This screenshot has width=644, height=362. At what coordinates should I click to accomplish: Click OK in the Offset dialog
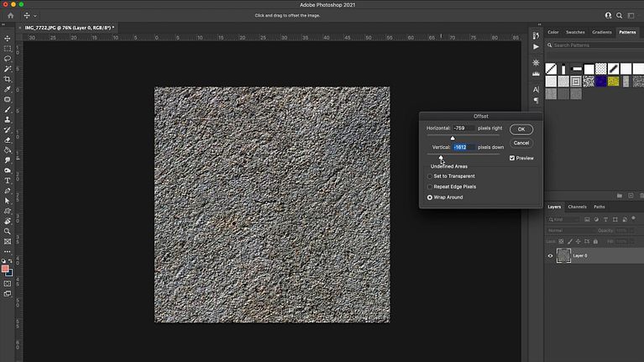pyautogui.click(x=521, y=129)
